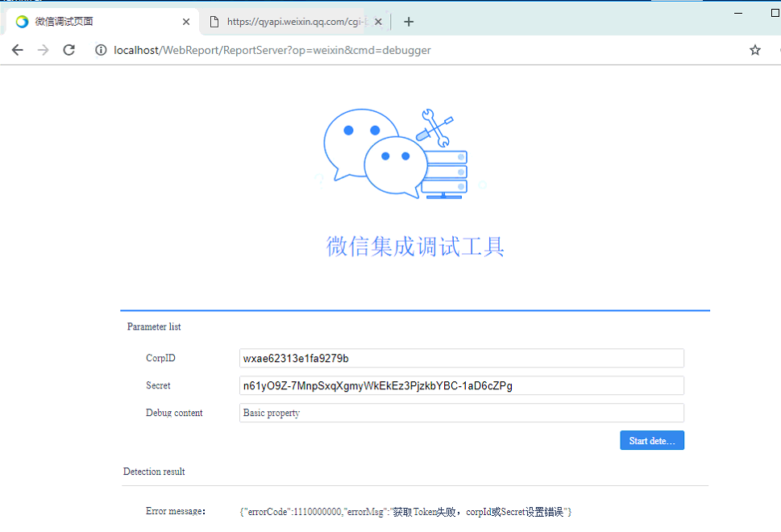Open the Debug content dropdown
Screen dimensions: 781x532
click(461, 413)
